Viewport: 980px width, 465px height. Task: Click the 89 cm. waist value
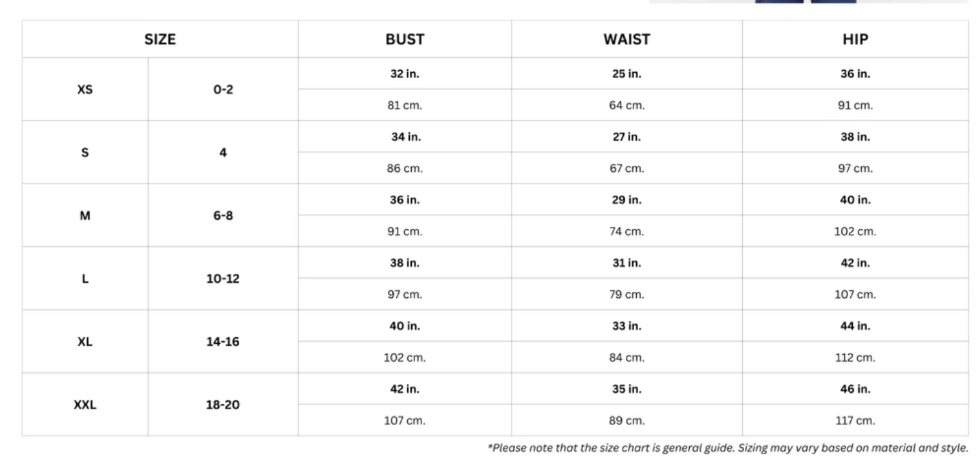coord(626,421)
